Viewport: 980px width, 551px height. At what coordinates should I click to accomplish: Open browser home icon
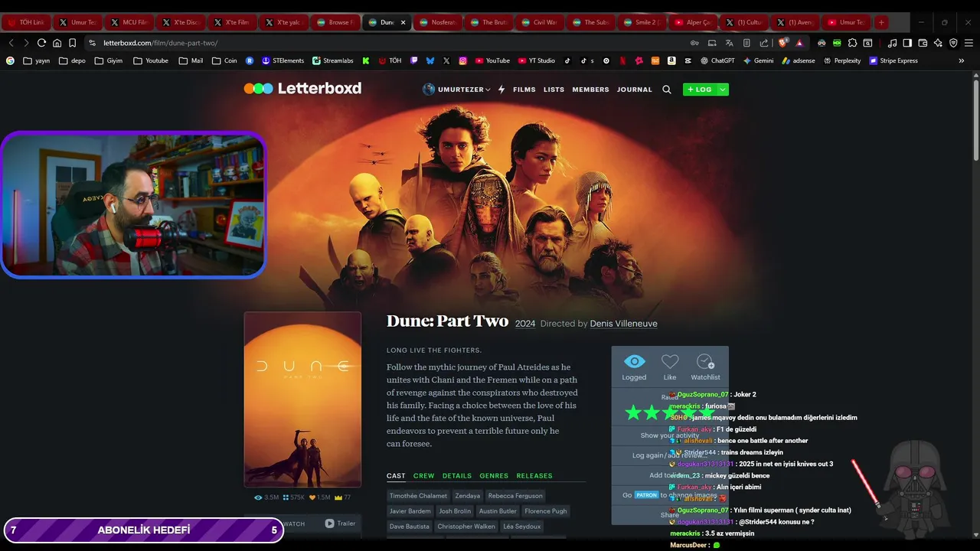click(x=57, y=43)
